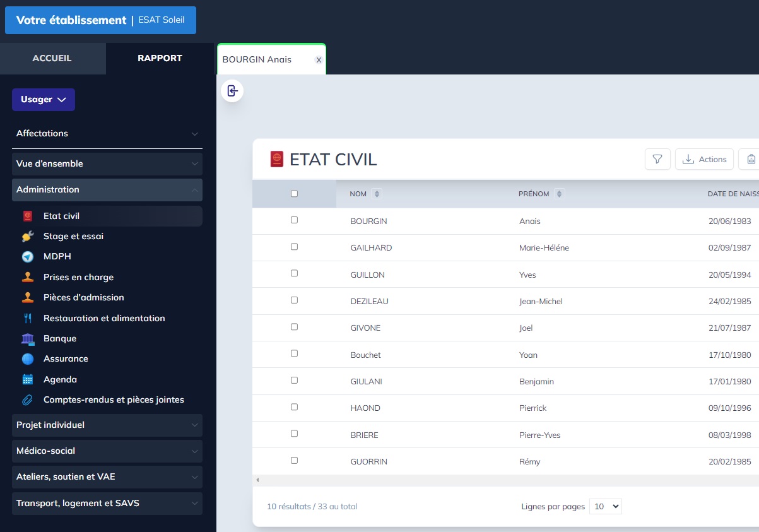Viewport: 759px width, 532px height.
Task: Open the Lignes par pages dropdown
Action: pos(605,506)
